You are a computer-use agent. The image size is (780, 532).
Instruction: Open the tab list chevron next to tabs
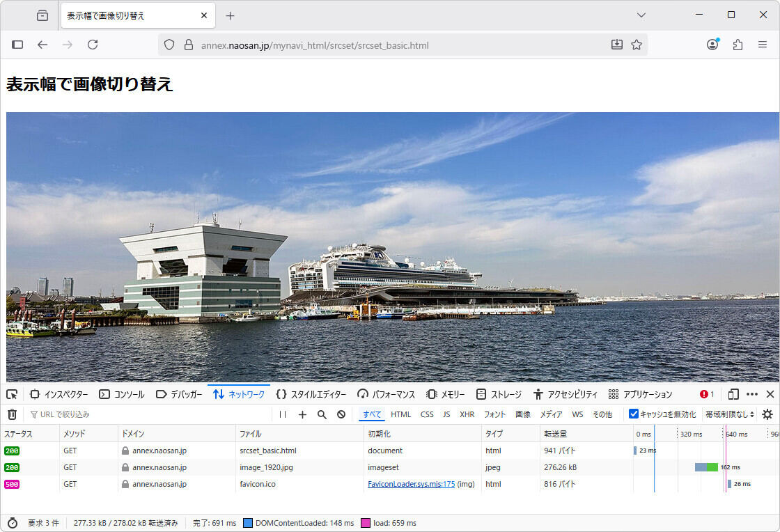[641, 15]
